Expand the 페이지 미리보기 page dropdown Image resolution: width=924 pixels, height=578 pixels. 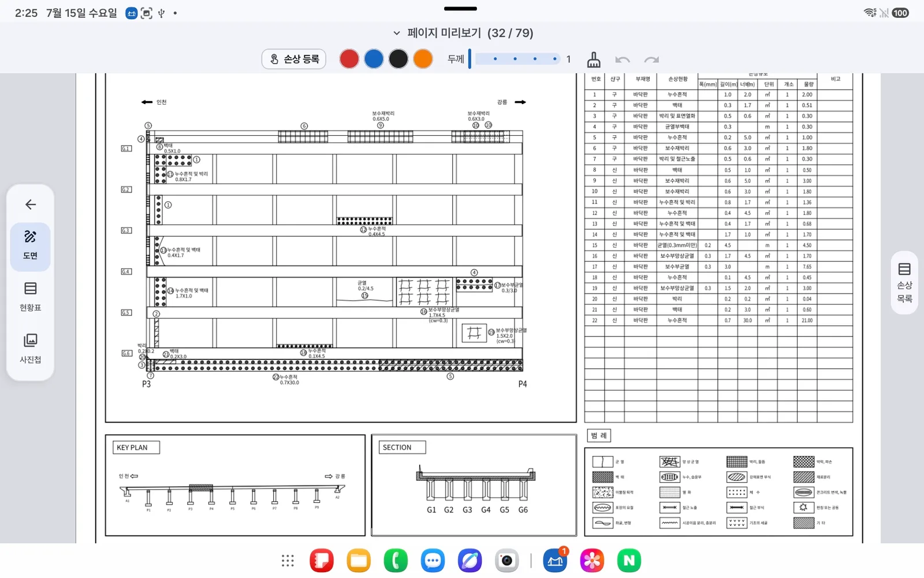click(397, 33)
